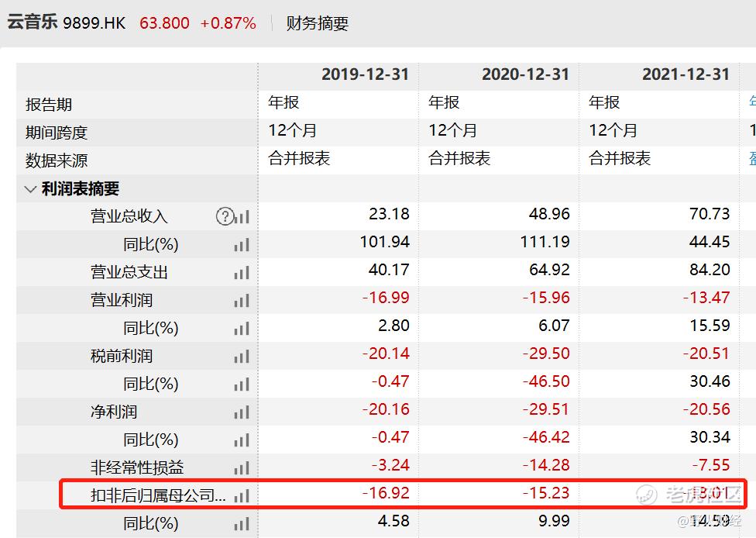Select the 2021-12-31 column header
The image size is (756, 538).
686,74
